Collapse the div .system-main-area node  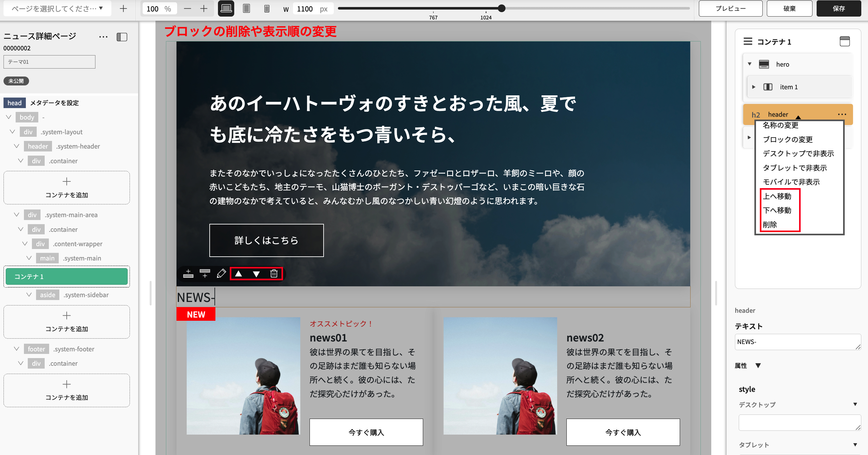pos(17,215)
